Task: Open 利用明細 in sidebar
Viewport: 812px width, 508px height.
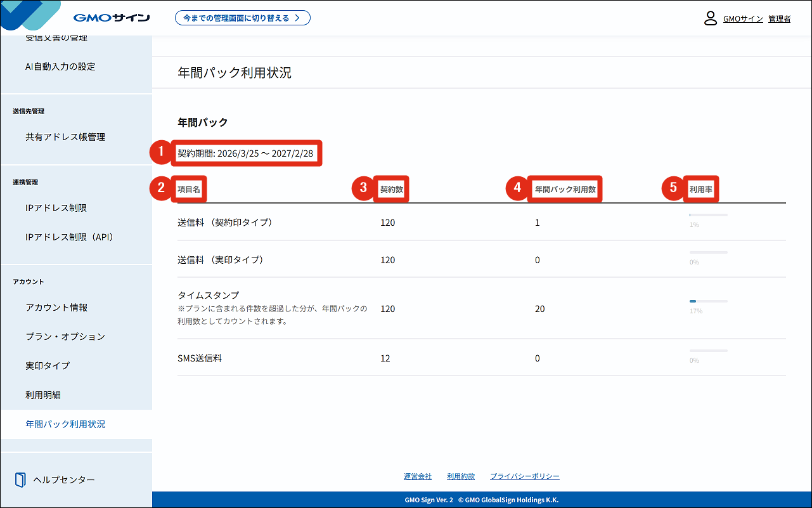Action: tap(43, 395)
